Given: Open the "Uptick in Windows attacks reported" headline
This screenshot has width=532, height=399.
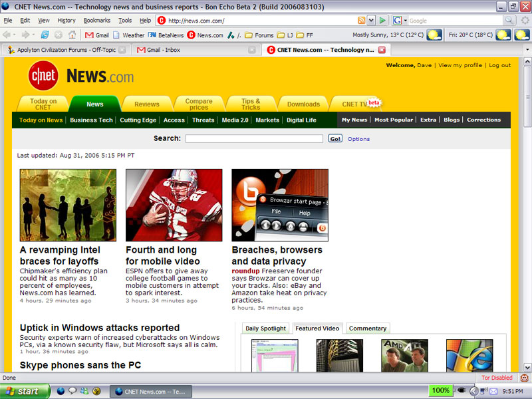Looking at the screenshot, I should point(100,328).
